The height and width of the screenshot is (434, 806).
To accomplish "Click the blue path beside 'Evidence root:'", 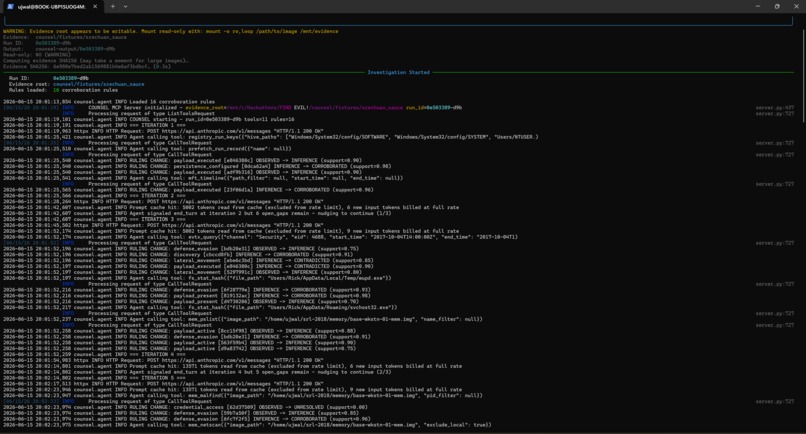I will (x=99, y=84).
